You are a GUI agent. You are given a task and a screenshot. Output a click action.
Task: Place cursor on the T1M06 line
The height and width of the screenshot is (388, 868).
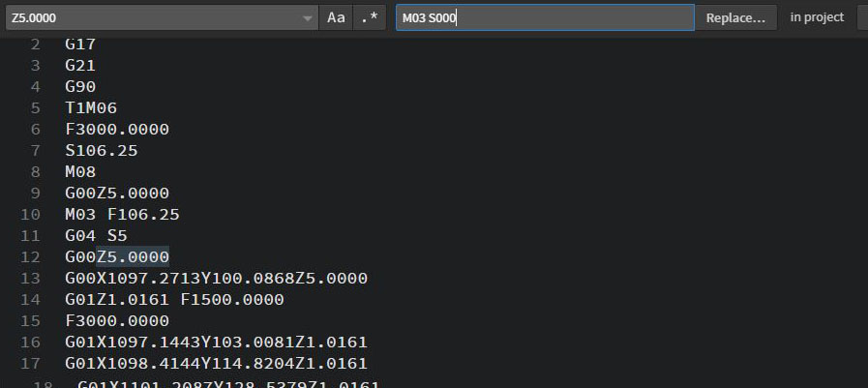pyautogui.click(x=91, y=107)
